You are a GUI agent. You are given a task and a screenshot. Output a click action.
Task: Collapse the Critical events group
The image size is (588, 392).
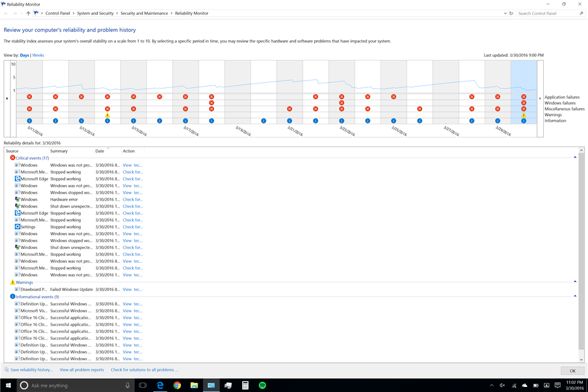(575, 157)
